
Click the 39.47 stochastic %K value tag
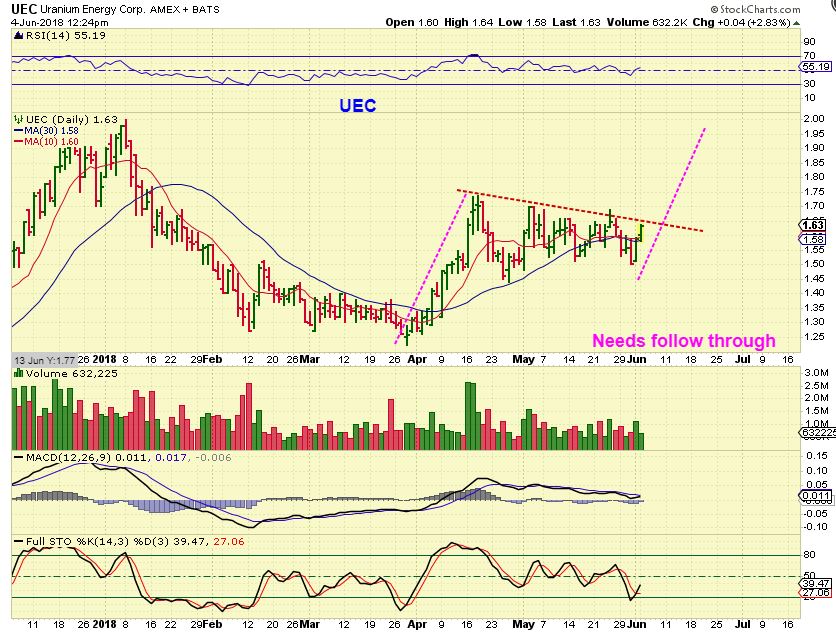click(816, 584)
